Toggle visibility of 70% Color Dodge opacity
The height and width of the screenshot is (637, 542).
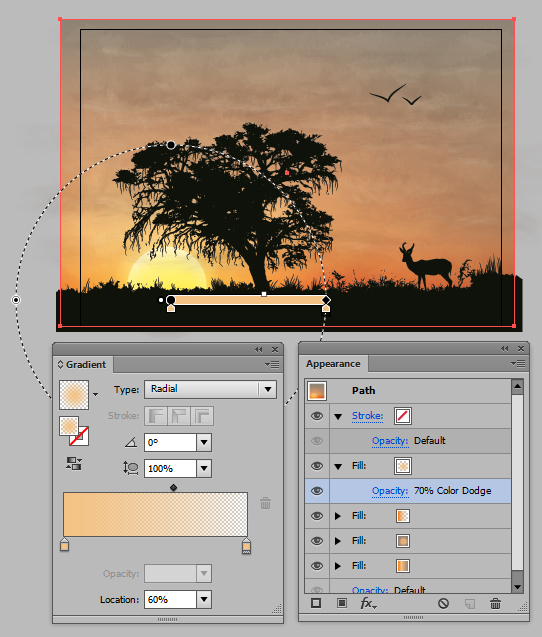317,491
